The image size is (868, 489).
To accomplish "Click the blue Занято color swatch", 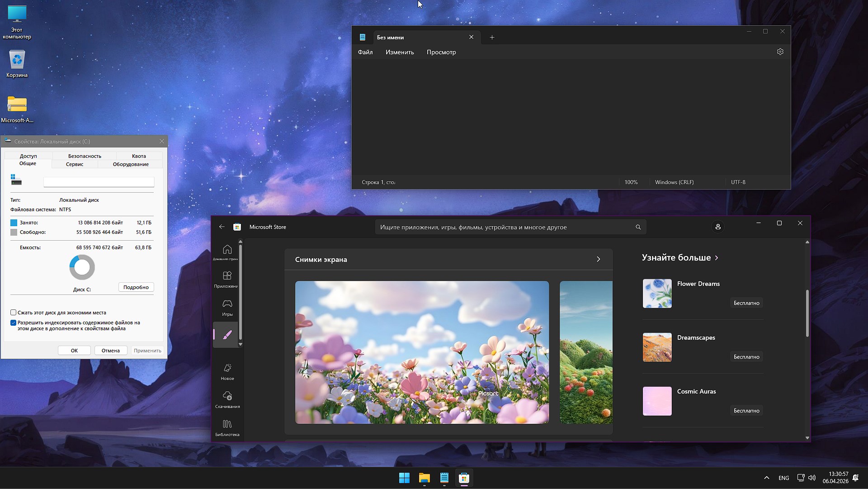I will coord(14,223).
